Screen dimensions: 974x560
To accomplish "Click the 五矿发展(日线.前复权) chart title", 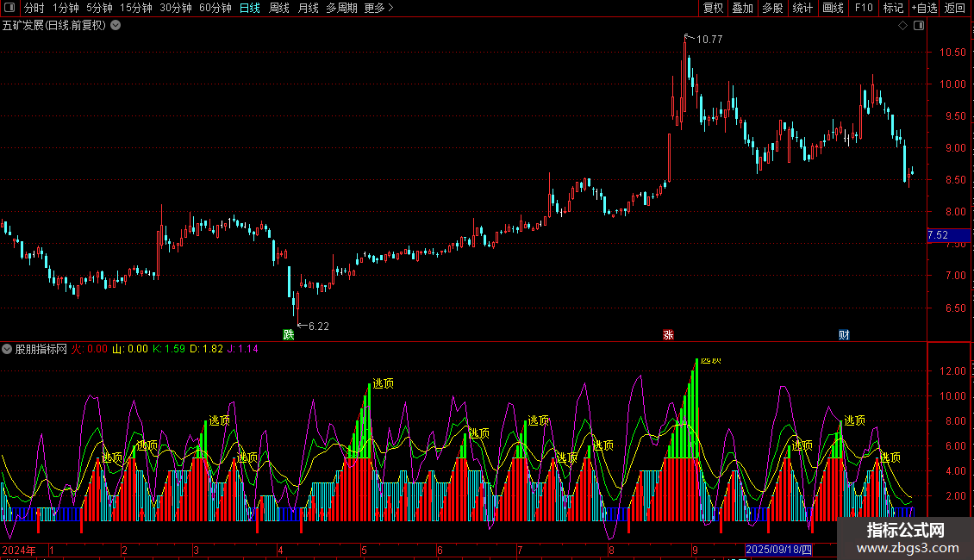I will click(54, 26).
